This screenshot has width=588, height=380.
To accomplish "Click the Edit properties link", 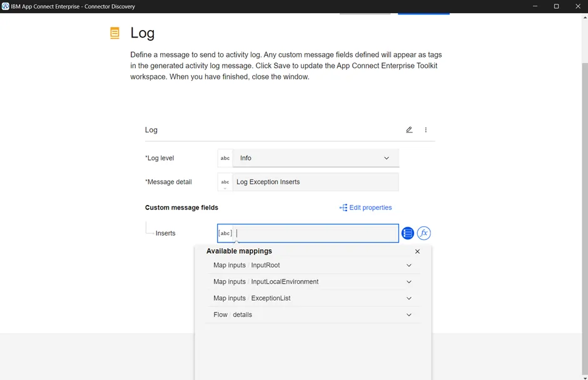I will [x=366, y=207].
